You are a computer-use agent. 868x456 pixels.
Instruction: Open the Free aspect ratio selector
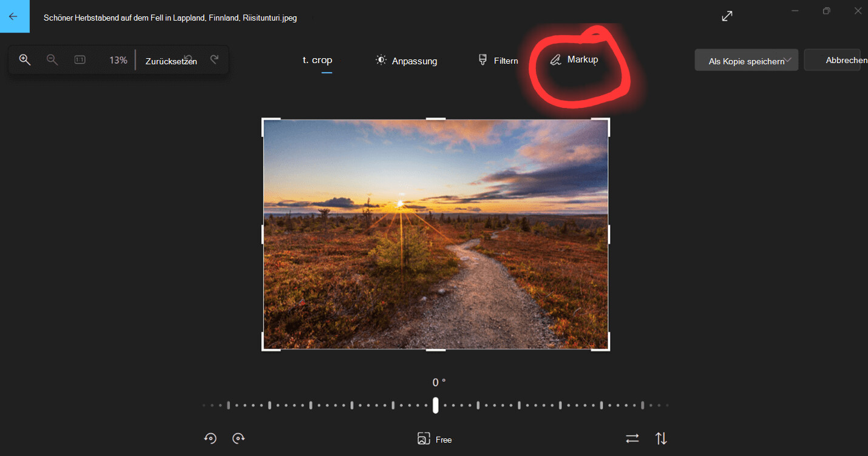pos(435,439)
